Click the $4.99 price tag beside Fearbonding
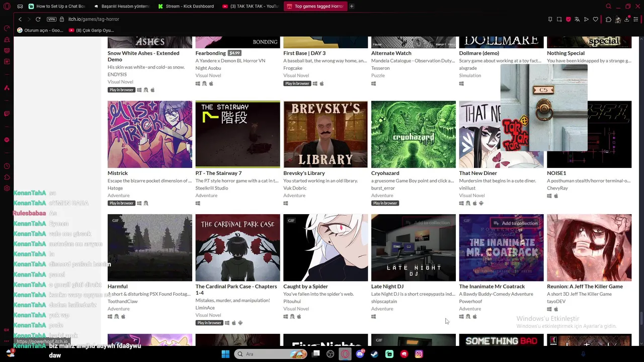The image size is (644, 362). (234, 53)
